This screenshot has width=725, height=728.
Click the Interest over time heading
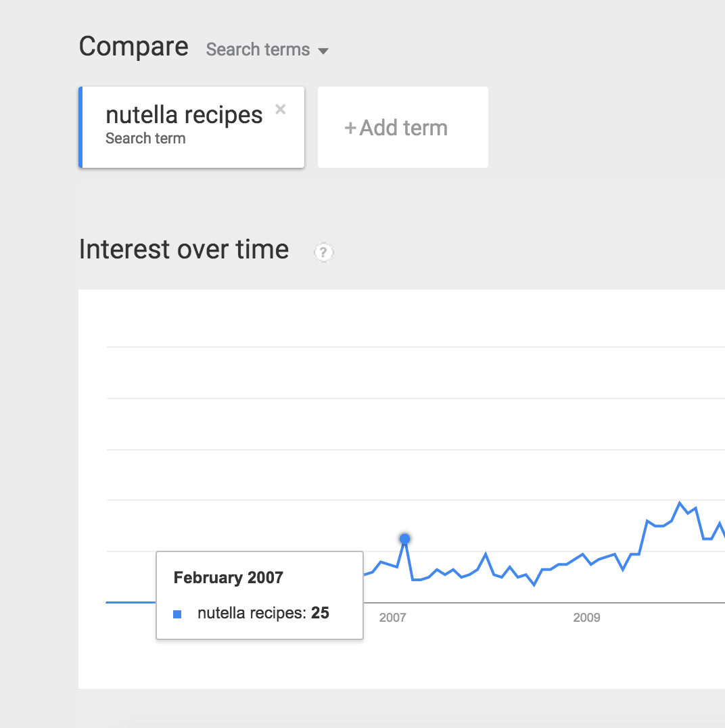[x=184, y=250]
